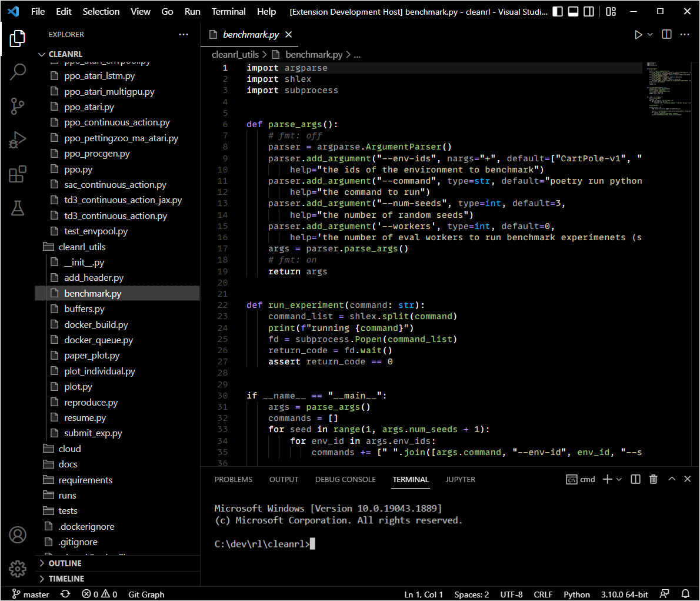
Task: Open the Testing beaker view
Action: [x=18, y=208]
